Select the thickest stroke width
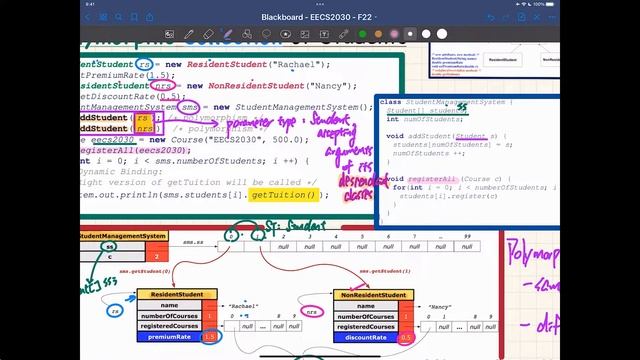640x360 pixels. click(442, 34)
